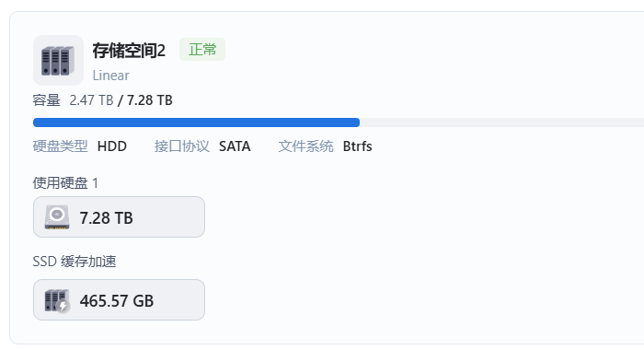Click the HDD disk type value

pos(111,146)
